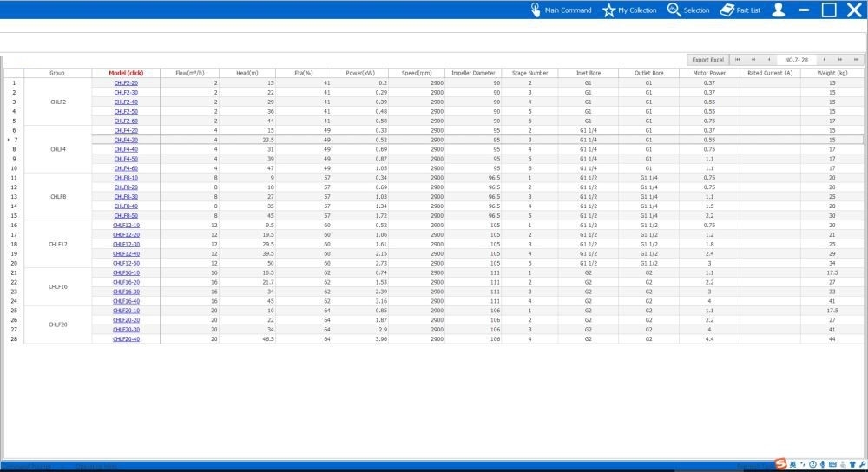The image size is (868, 472).
Task: Open model link CHLF8-40
Action: 126,206
